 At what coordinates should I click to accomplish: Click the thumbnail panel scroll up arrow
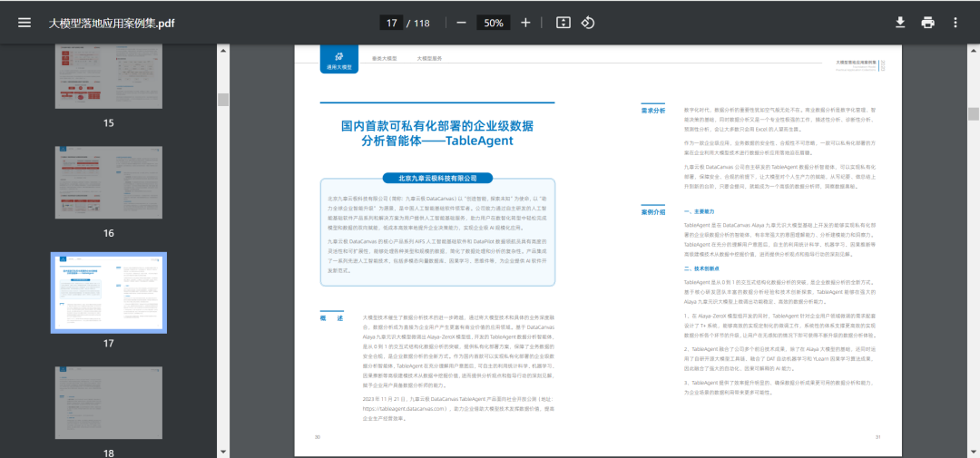[223, 49]
